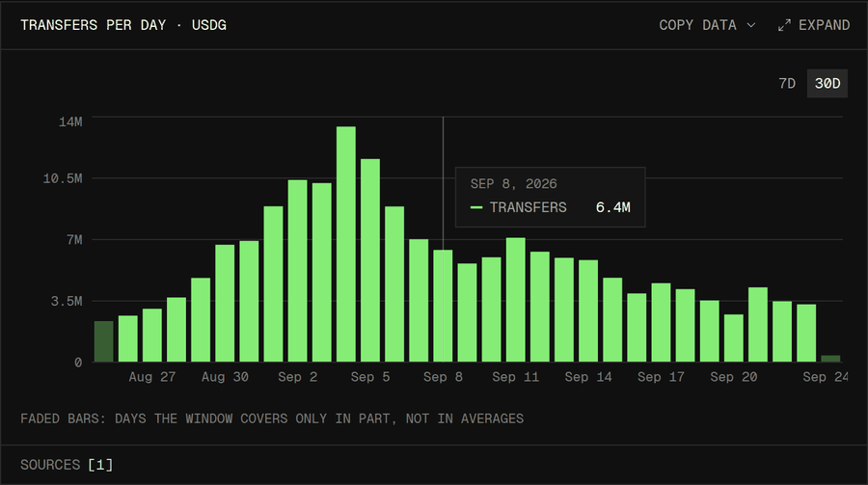Click the Expand arrows icon
This screenshot has height=485, width=868.
point(784,25)
